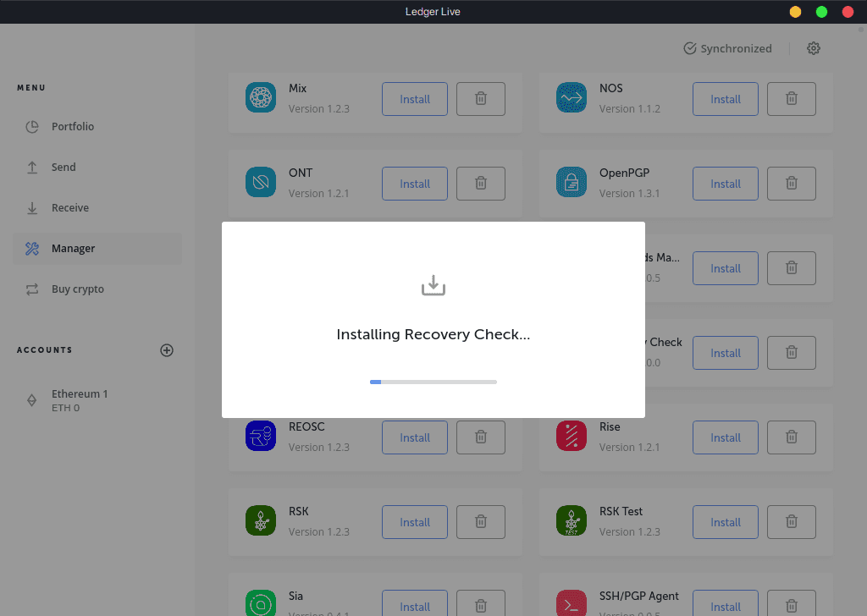Install the REOSC app
The height and width of the screenshot is (616, 867).
(415, 437)
